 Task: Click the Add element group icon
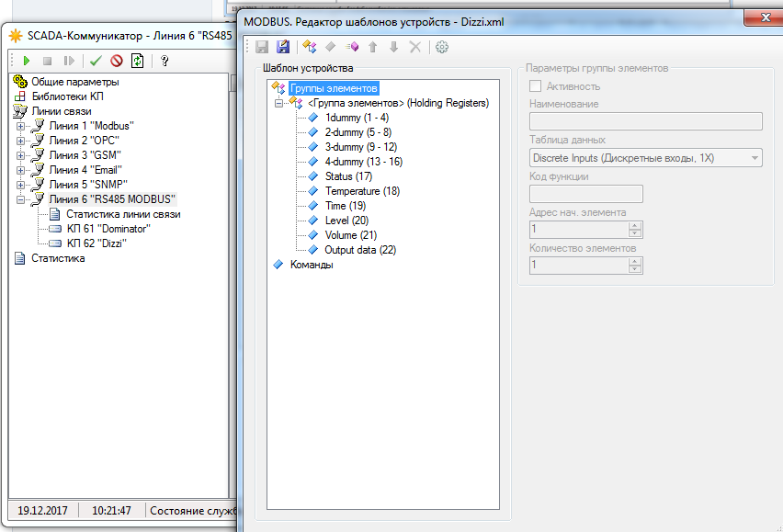[309, 47]
